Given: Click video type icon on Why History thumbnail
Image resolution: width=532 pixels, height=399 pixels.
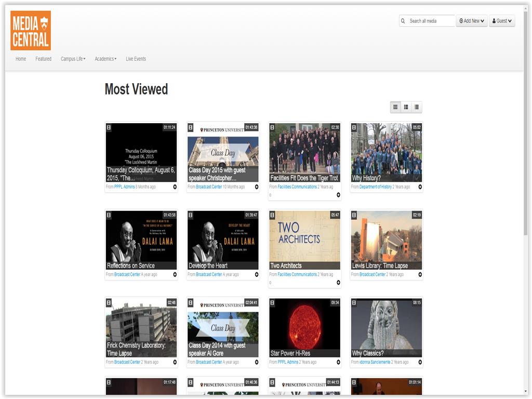Looking at the screenshot, I should tap(354, 128).
